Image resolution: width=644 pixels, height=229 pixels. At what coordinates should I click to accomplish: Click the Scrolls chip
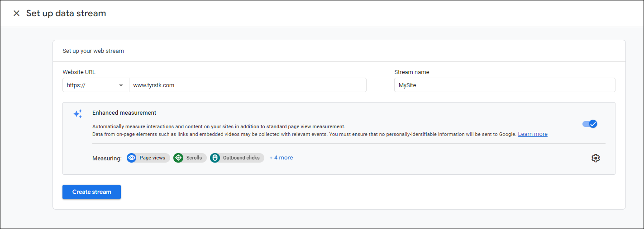[190, 158]
